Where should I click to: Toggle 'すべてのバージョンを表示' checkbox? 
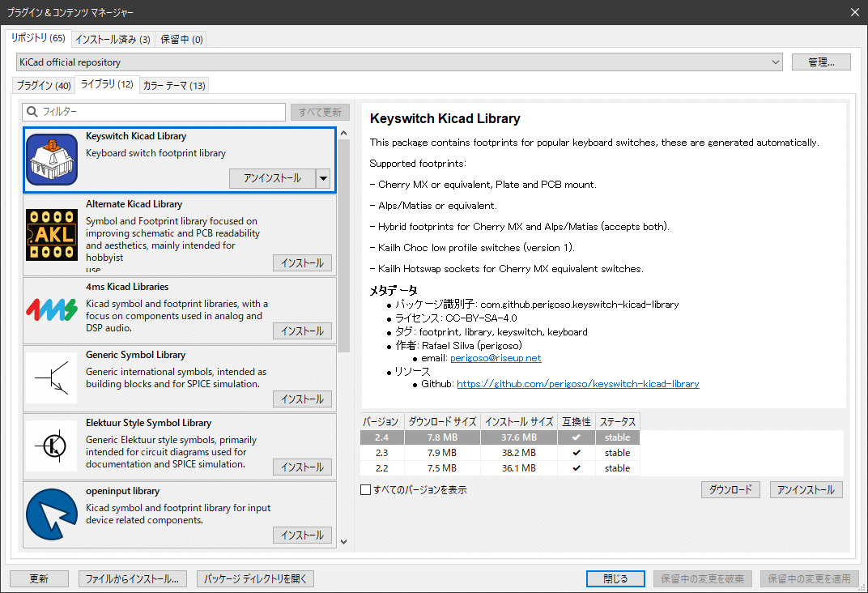click(x=365, y=490)
